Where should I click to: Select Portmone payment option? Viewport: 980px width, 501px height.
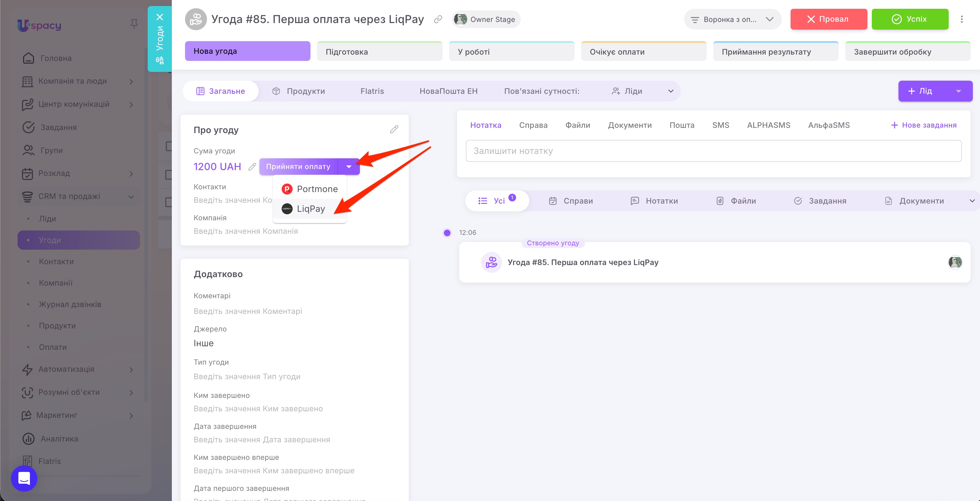tap(310, 189)
